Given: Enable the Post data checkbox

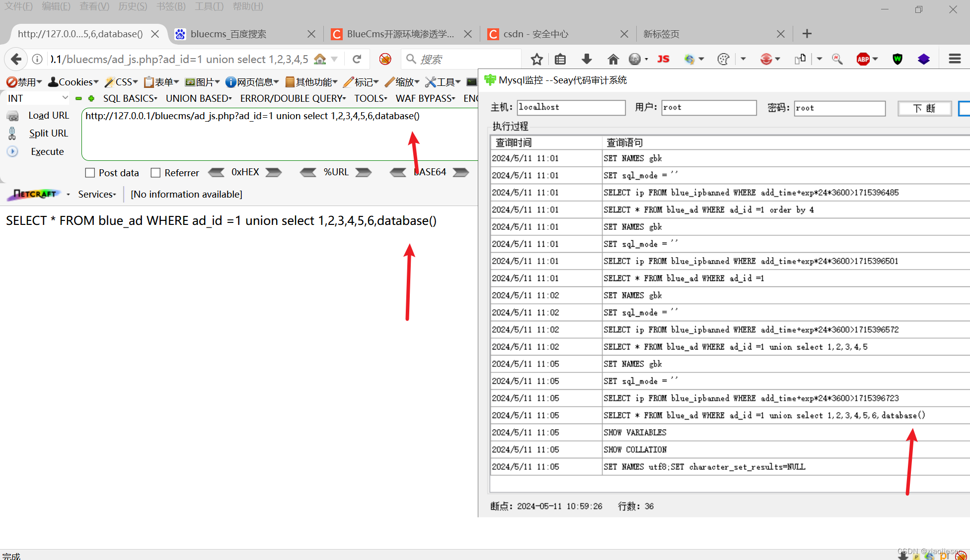Looking at the screenshot, I should coord(90,172).
